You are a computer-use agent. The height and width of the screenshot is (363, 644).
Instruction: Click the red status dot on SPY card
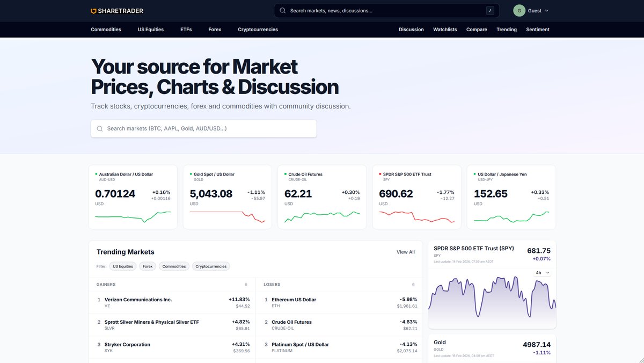[x=380, y=174]
